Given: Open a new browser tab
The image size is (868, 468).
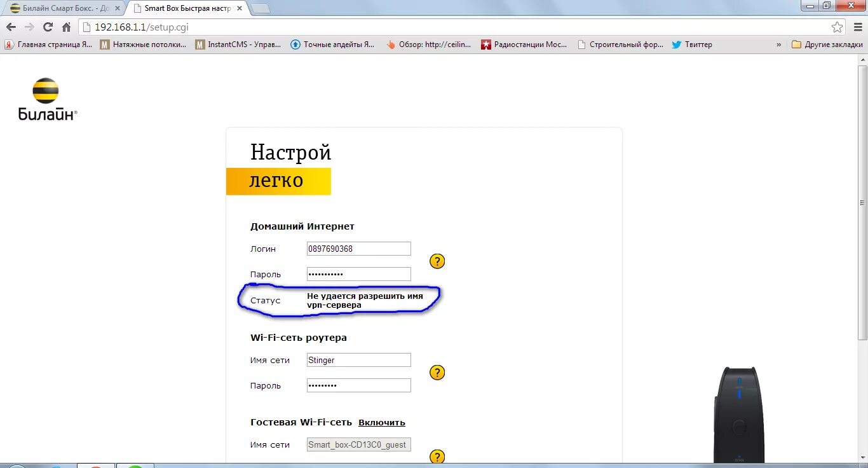Looking at the screenshot, I should click(261, 8).
